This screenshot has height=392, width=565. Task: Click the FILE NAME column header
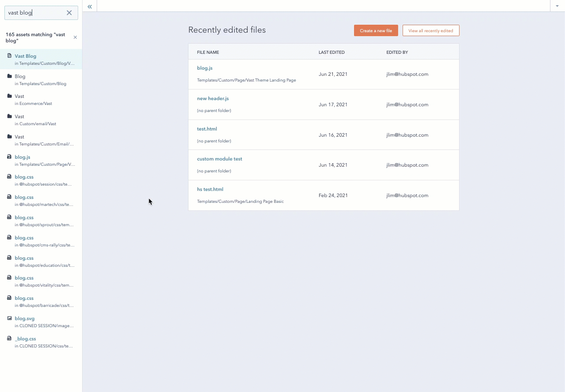tap(208, 52)
